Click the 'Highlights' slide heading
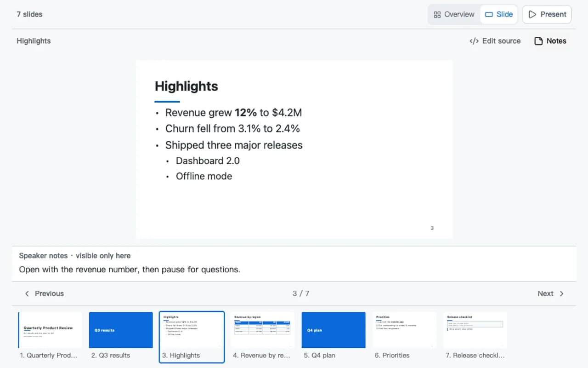Viewport: 588px width, 368px height. 187,86
